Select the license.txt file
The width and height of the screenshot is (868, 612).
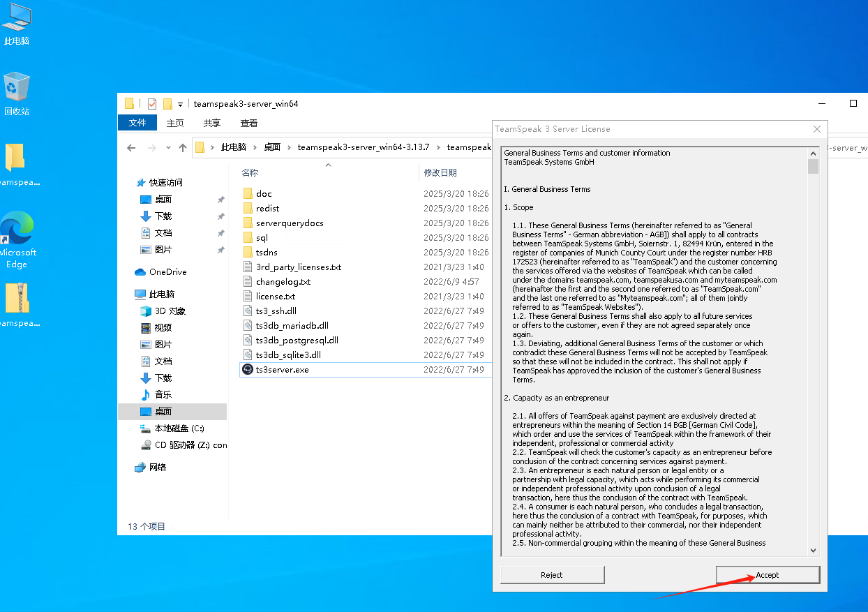click(x=276, y=297)
